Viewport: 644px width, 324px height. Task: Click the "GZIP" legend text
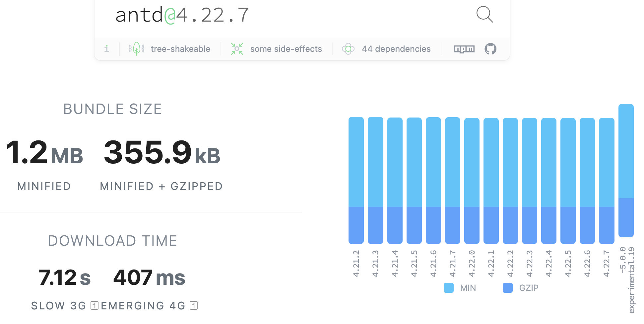tap(529, 288)
